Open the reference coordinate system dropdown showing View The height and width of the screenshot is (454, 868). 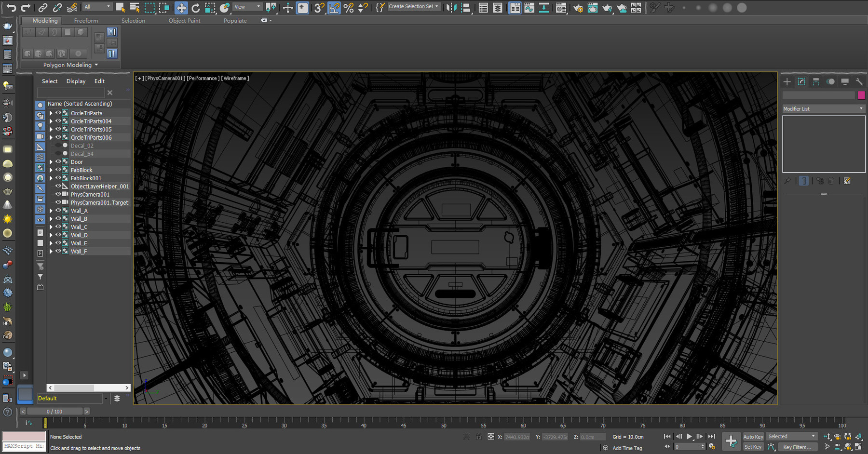(247, 7)
